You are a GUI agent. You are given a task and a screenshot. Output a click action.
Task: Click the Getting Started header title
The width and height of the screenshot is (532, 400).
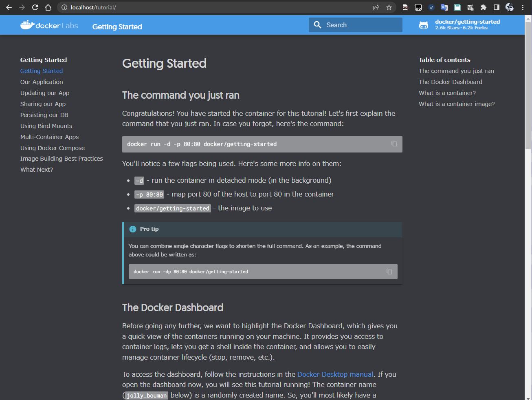pyautogui.click(x=117, y=27)
